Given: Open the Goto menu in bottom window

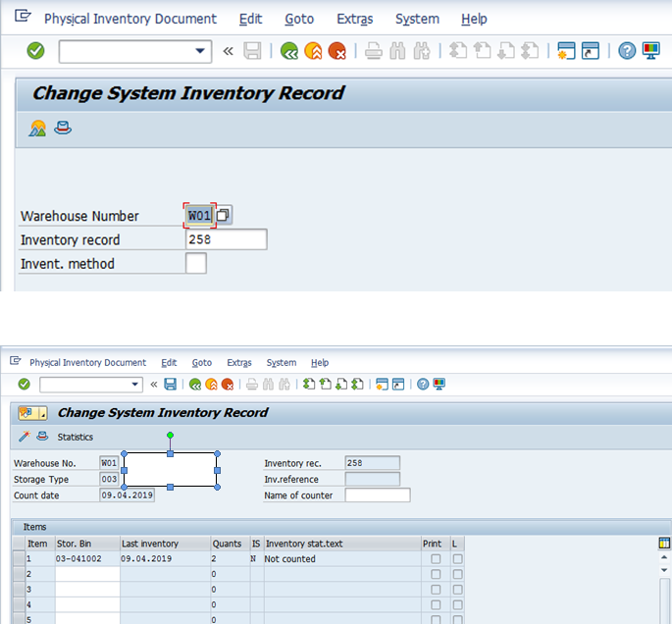Looking at the screenshot, I should 201,363.
